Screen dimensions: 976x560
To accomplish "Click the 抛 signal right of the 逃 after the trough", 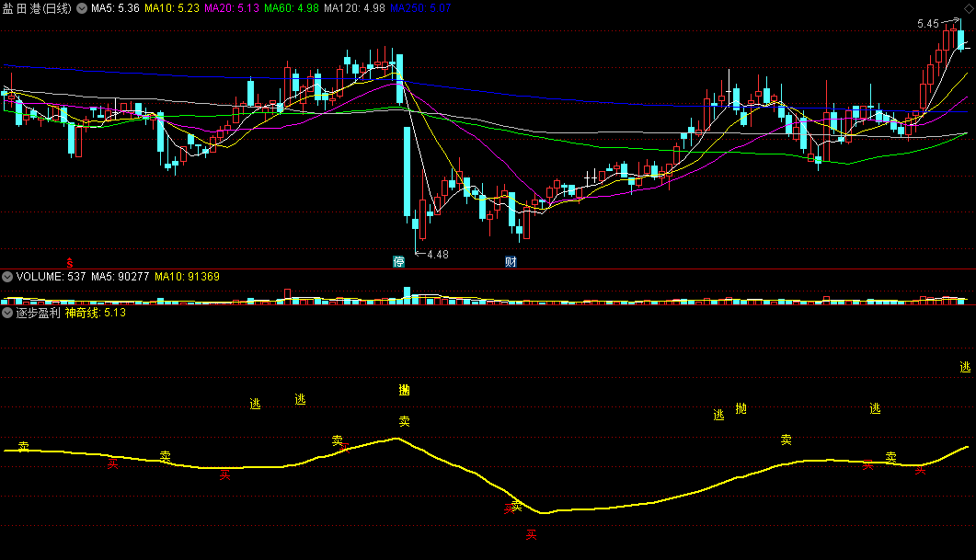I will [x=741, y=409].
